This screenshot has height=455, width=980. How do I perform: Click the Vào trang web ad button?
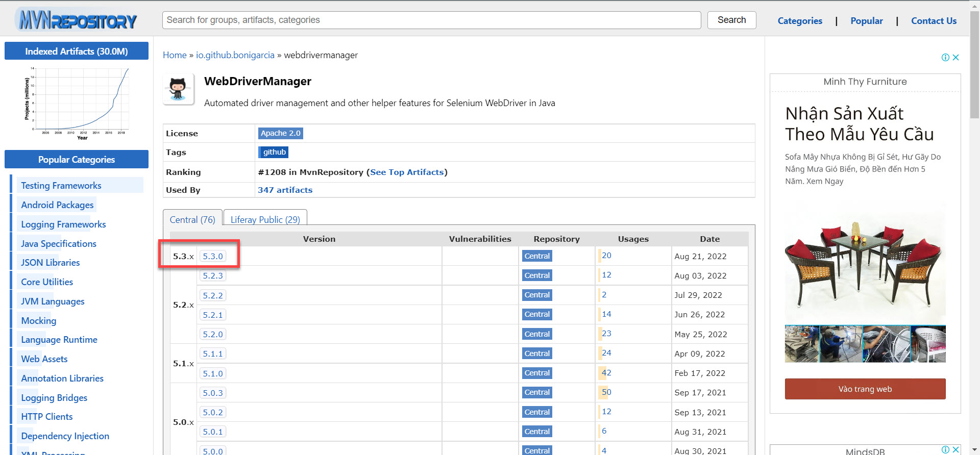point(865,389)
